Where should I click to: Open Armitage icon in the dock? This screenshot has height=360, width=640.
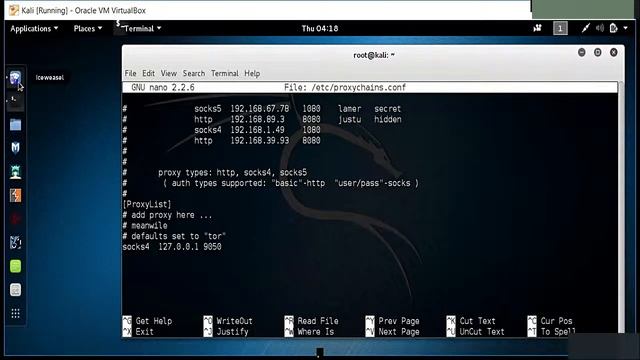pyautogui.click(x=16, y=172)
